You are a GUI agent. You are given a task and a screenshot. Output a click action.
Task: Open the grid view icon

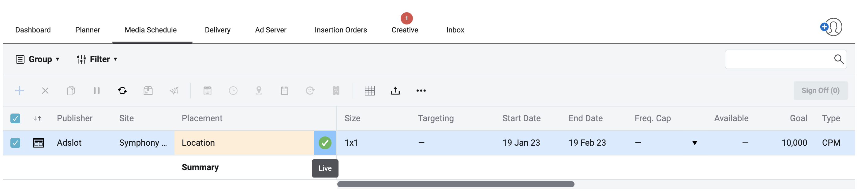click(x=370, y=91)
